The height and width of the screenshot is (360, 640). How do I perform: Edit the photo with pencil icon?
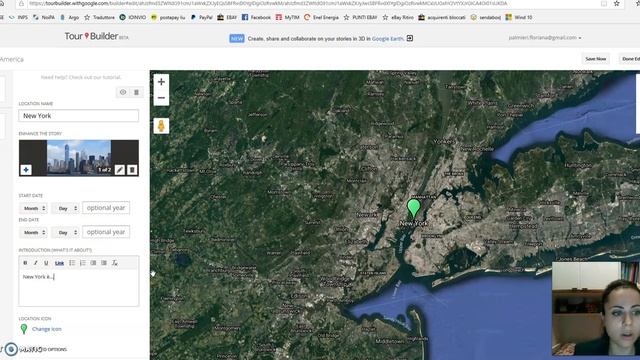[x=120, y=170]
